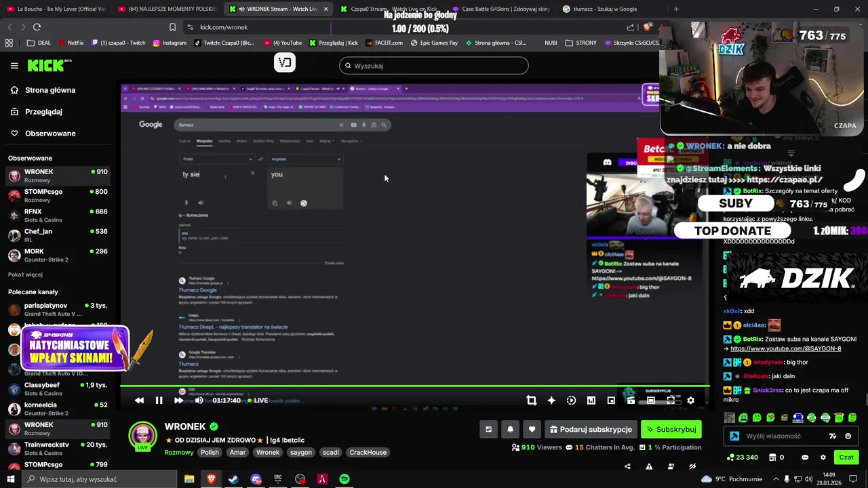Open the SAYGON YouTube link in chat
This screenshot has width=868, height=488.
(785, 348)
